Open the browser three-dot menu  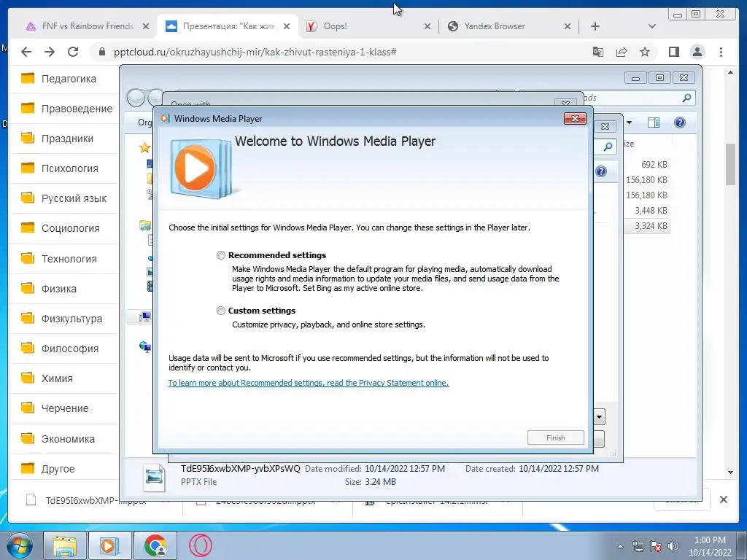tap(721, 52)
